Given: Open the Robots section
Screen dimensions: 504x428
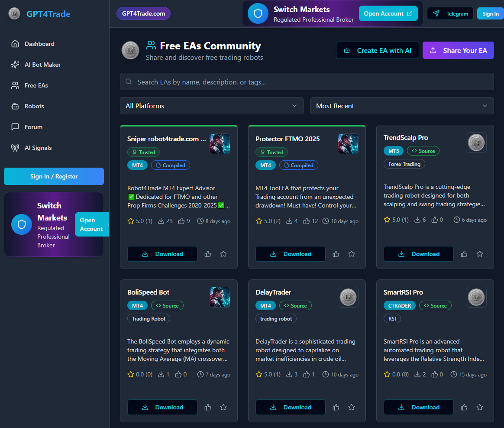Looking at the screenshot, I should pos(28,106).
